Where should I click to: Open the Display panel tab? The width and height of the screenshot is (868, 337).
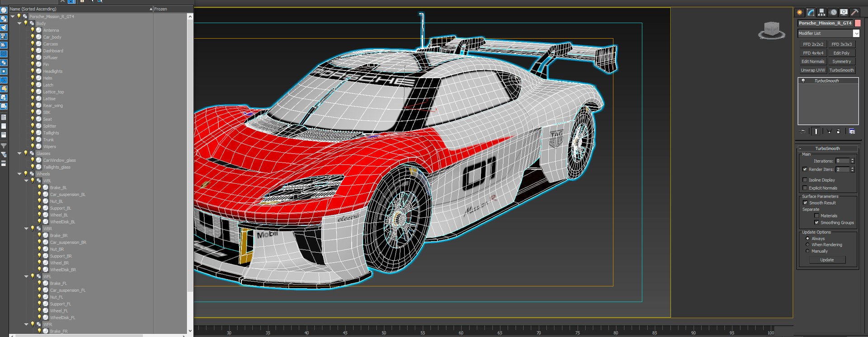pyautogui.click(x=844, y=12)
